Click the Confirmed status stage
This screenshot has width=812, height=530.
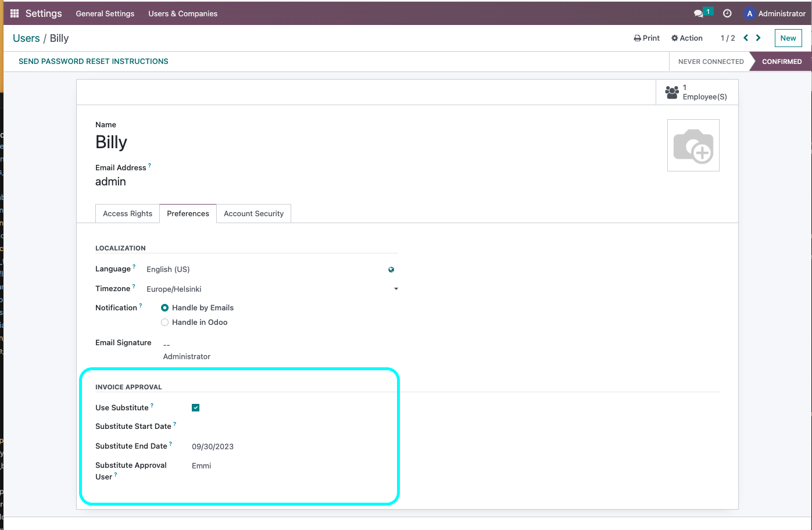coord(782,61)
